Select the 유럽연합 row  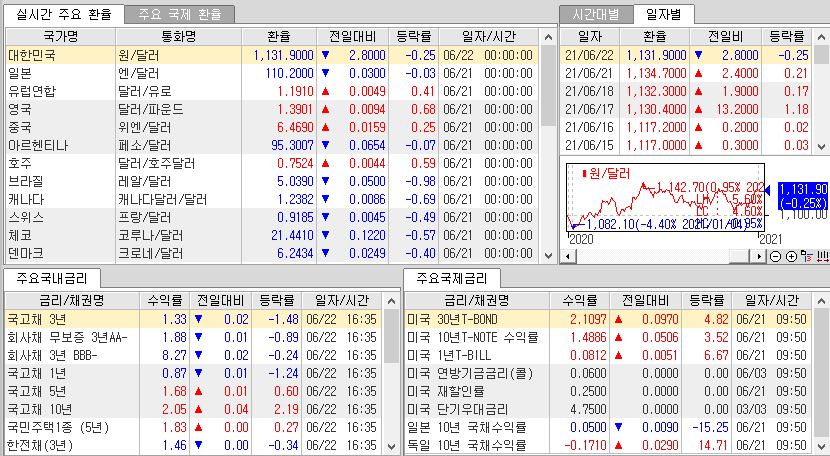pos(273,91)
